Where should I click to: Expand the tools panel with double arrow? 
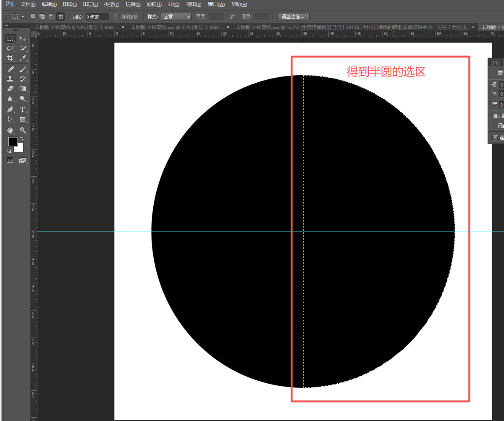[x=6, y=26]
